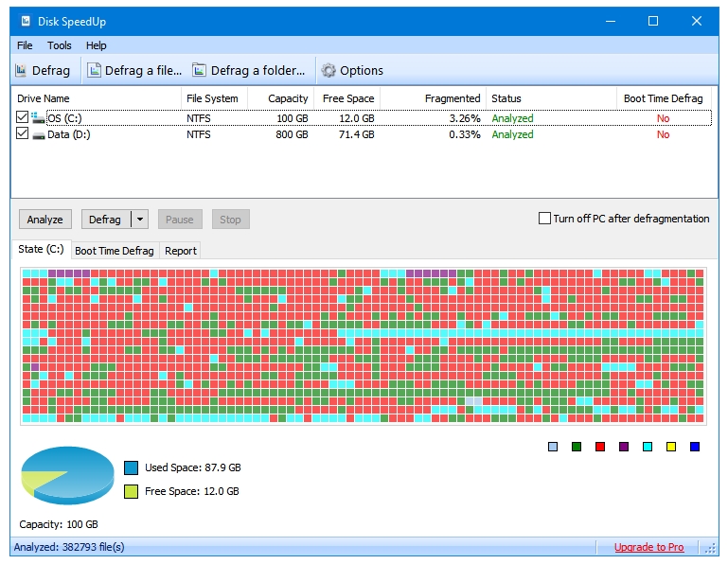The height and width of the screenshot is (564, 728).
Task: Sort by Fragmented column header
Action: click(434, 98)
